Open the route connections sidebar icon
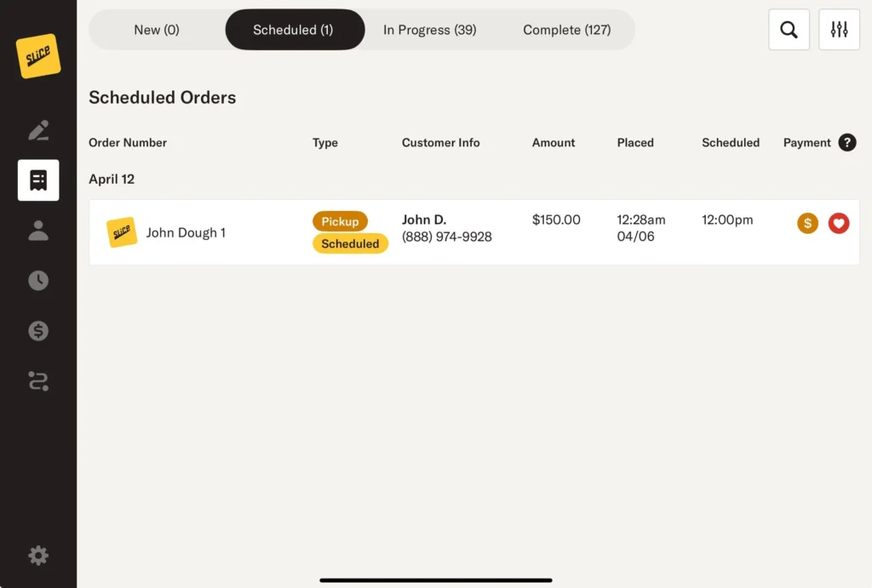 tap(38, 381)
